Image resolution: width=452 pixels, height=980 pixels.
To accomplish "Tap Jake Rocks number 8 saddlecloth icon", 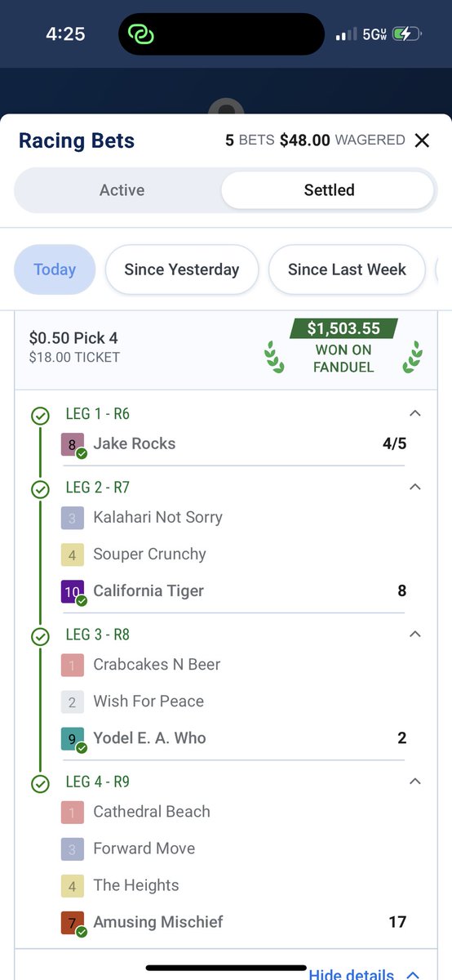I will tap(72, 444).
